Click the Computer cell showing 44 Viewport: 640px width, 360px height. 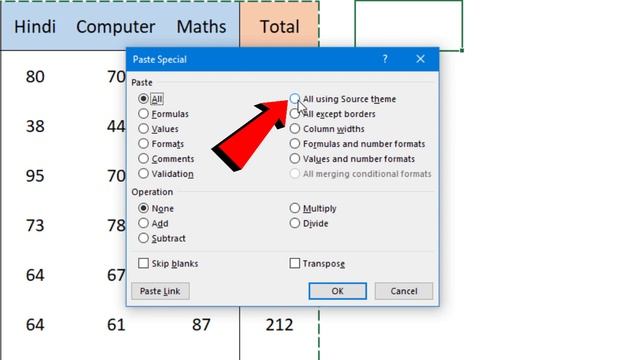[x=116, y=127]
